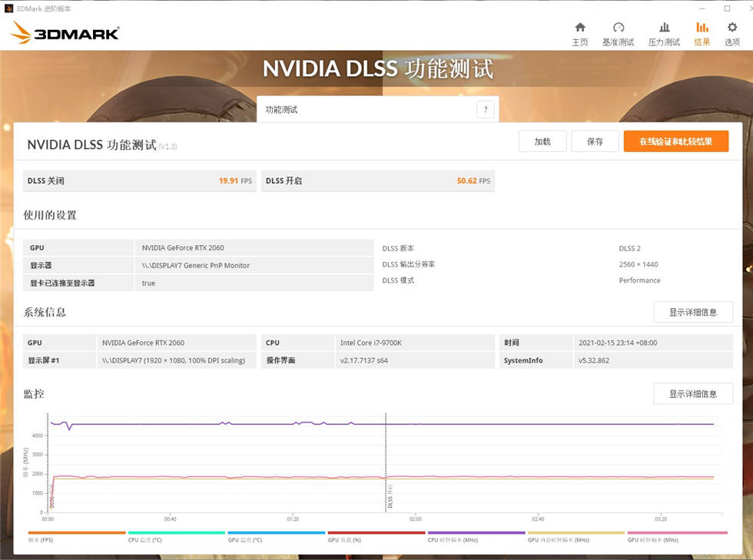Toggle the orange FPS legend series
This screenshot has height=560, width=753.
click(x=77, y=536)
